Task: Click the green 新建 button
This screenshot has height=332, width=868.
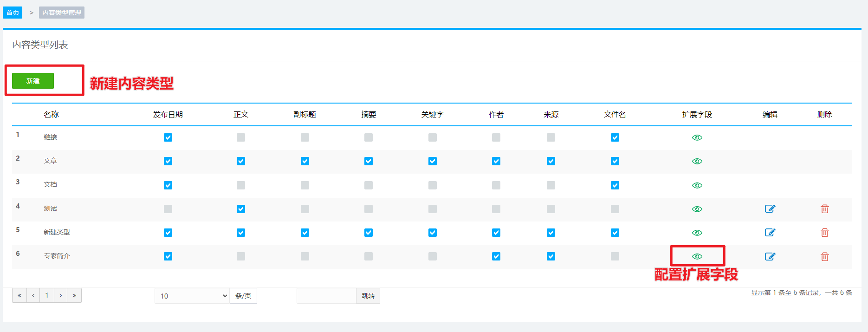Action: 33,81
